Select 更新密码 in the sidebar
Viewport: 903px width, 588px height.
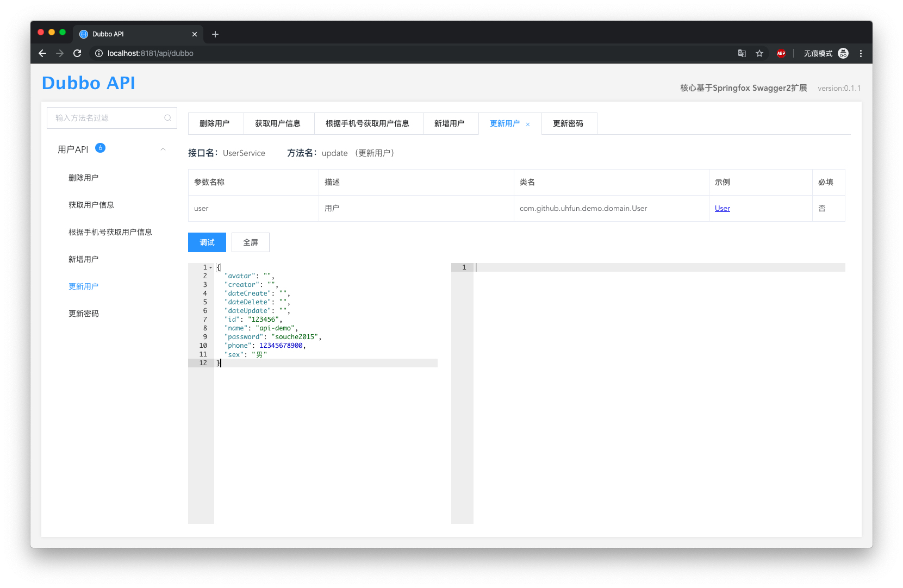(84, 314)
